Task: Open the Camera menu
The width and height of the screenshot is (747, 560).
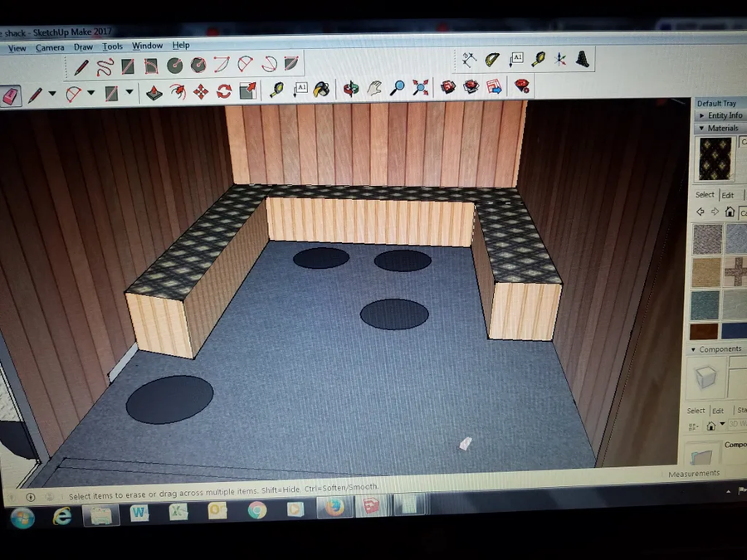Action: [50, 47]
